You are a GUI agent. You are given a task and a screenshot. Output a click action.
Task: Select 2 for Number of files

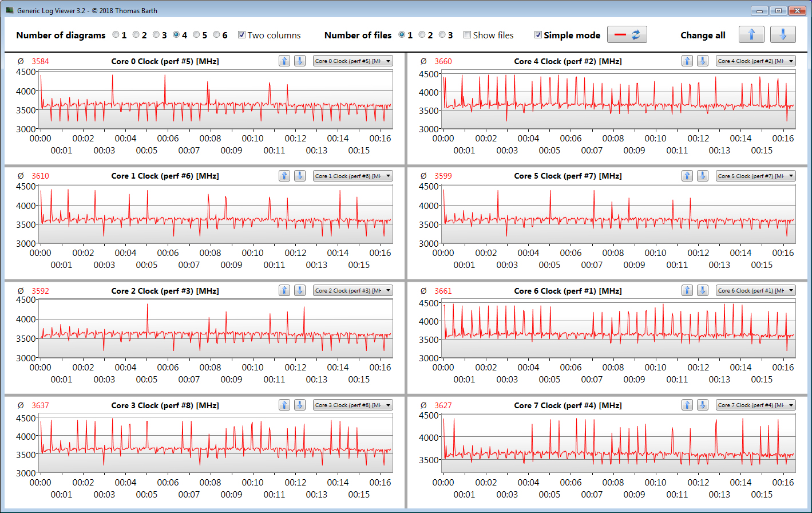coord(422,35)
